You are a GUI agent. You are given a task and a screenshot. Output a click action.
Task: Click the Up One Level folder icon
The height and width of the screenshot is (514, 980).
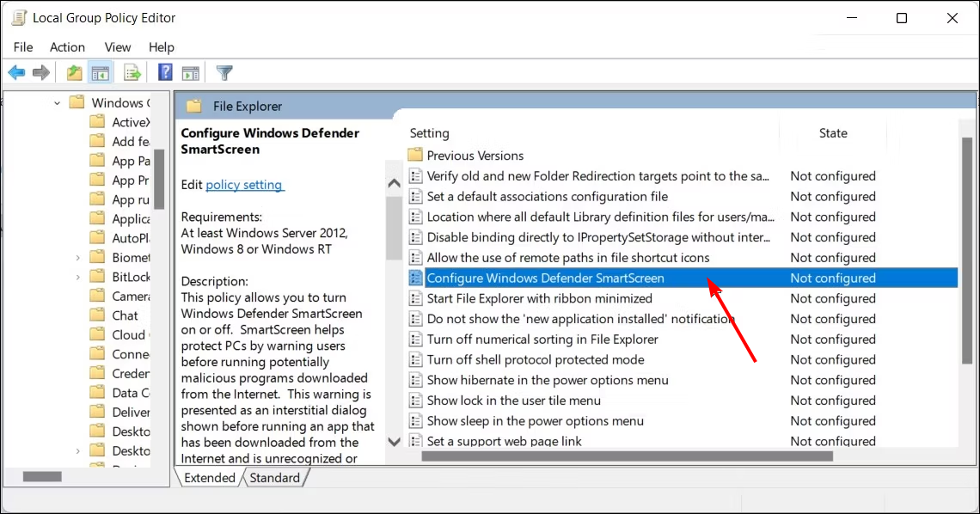[x=74, y=73]
